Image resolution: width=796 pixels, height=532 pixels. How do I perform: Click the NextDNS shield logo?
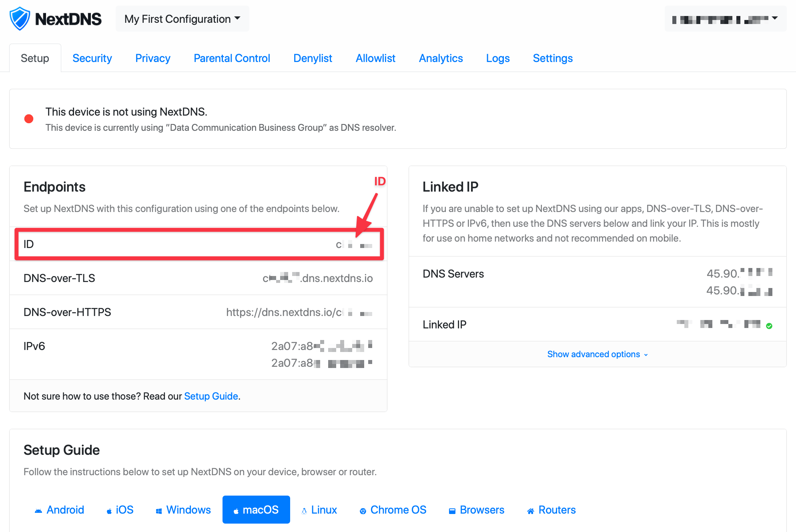click(20, 19)
